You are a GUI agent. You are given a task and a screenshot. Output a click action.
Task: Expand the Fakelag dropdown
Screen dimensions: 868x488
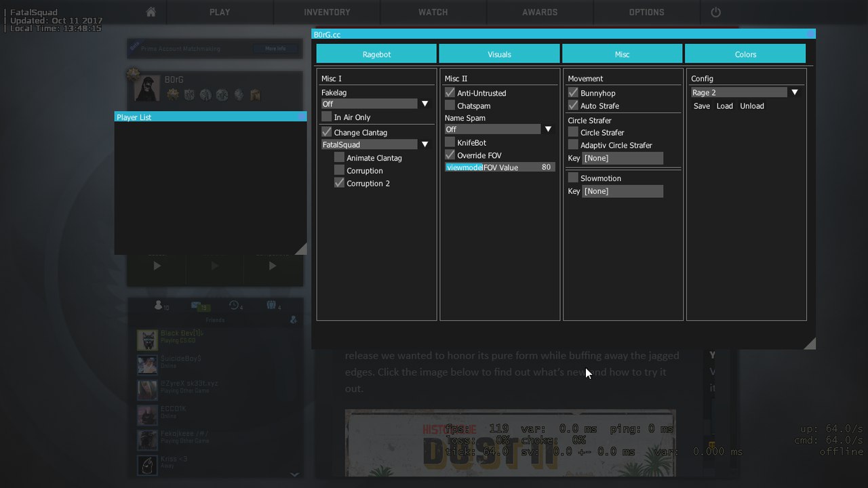(425, 104)
